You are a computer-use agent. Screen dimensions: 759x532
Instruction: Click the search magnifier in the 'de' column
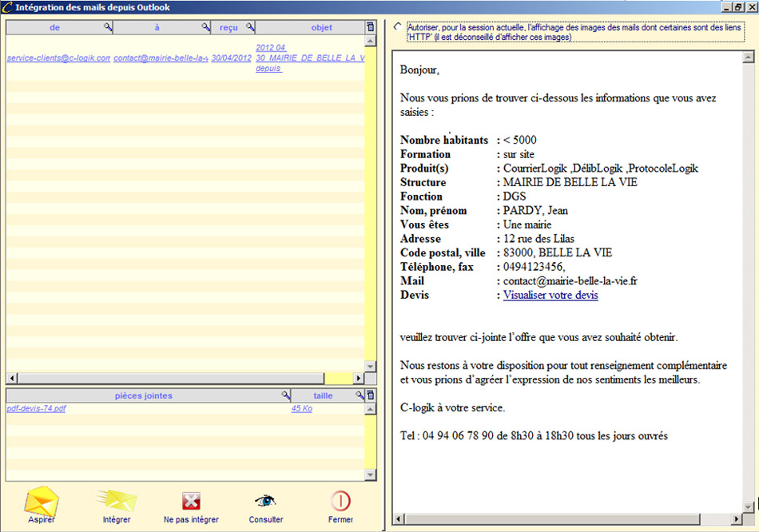(108, 28)
